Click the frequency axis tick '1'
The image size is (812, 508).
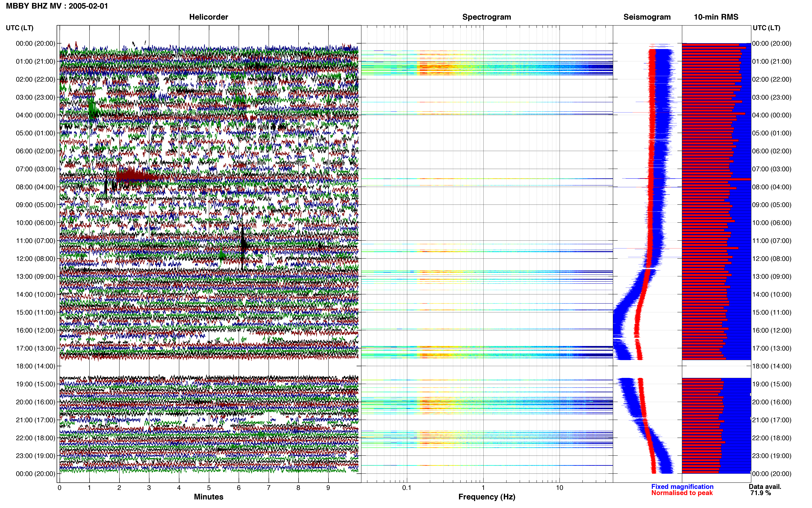[x=483, y=488]
